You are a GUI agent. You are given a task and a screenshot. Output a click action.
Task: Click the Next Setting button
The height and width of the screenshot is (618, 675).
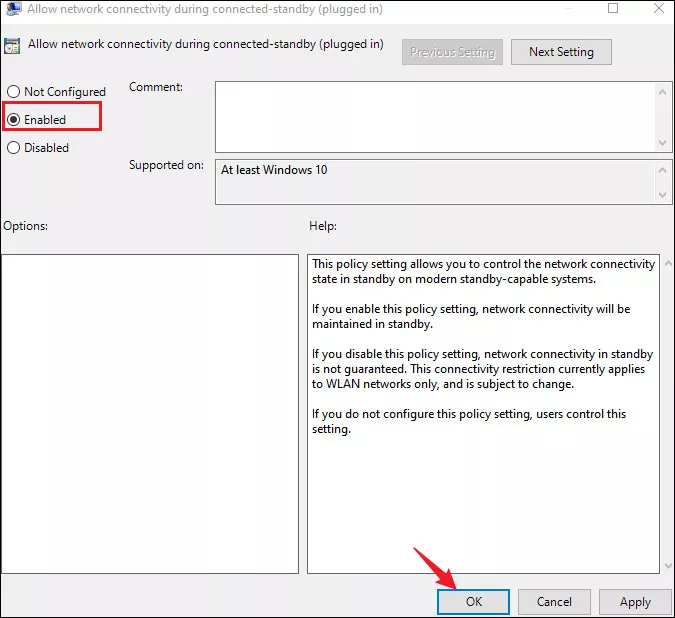click(x=561, y=52)
